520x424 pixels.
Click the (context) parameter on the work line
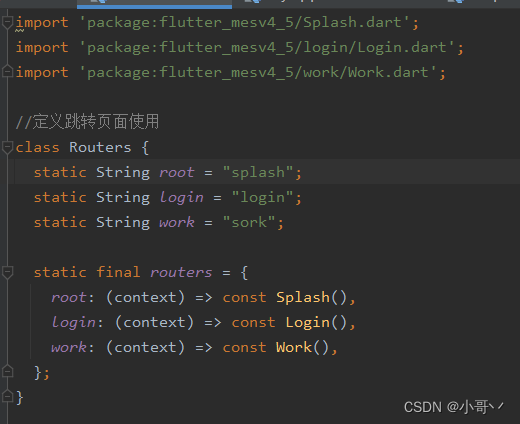pyautogui.click(x=145, y=348)
